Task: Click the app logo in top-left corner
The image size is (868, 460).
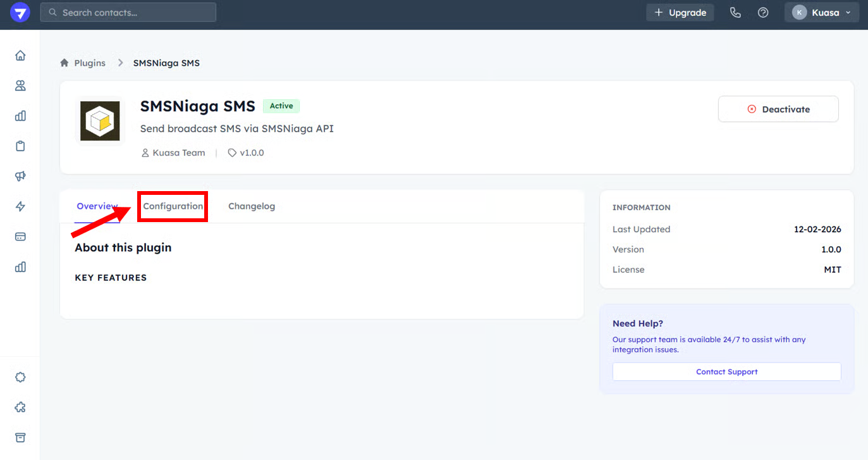Action: point(20,13)
